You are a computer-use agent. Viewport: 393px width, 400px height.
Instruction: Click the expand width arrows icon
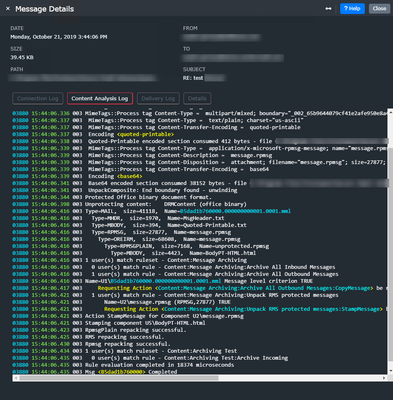328,9
